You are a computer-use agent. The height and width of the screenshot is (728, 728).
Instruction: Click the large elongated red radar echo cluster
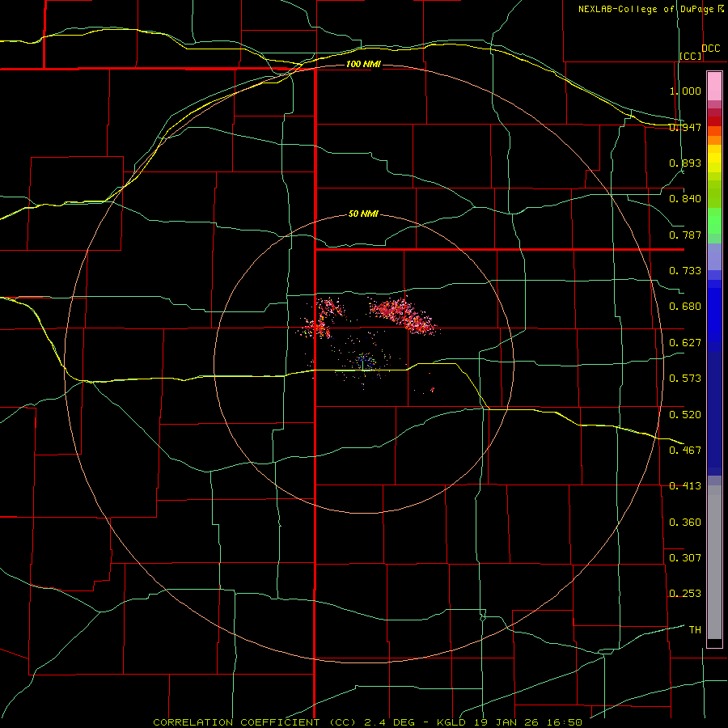(403, 315)
